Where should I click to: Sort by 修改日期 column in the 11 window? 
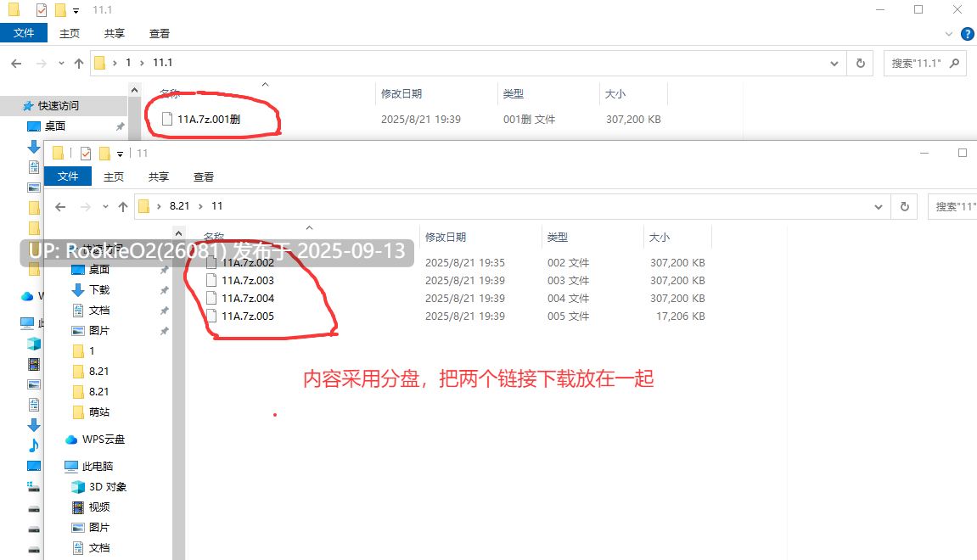coord(446,237)
